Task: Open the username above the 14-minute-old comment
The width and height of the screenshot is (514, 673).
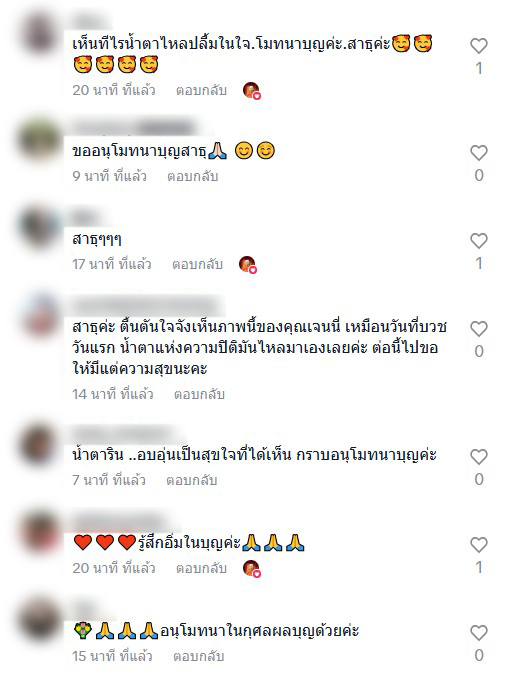Action: click(x=146, y=306)
